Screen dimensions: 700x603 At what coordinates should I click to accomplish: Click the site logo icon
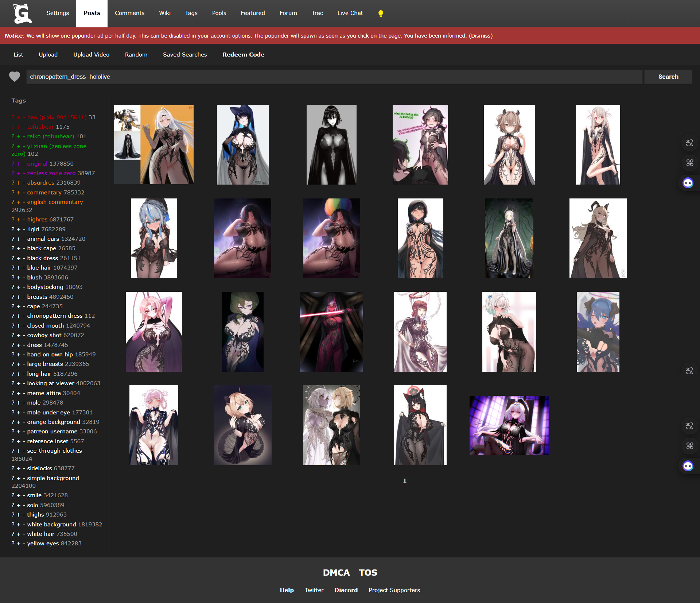coord(22,13)
